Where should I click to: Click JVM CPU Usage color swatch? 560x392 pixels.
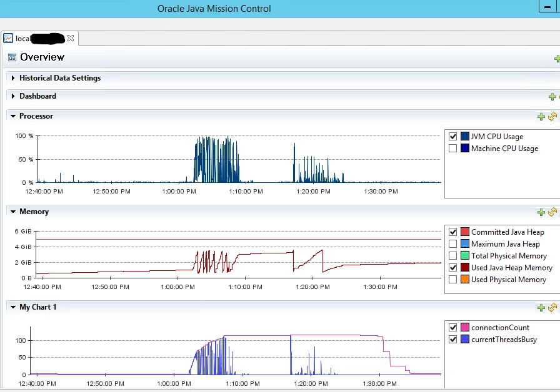click(464, 136)
